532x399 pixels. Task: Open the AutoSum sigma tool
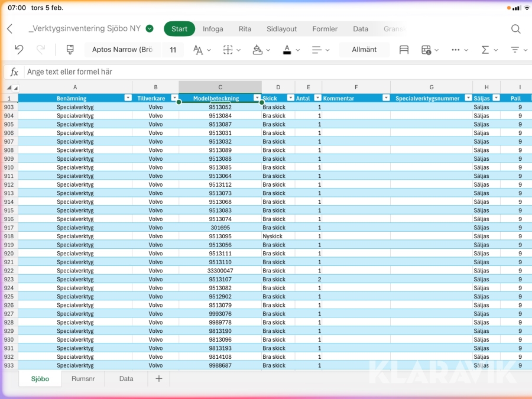(x=485, y=50)
